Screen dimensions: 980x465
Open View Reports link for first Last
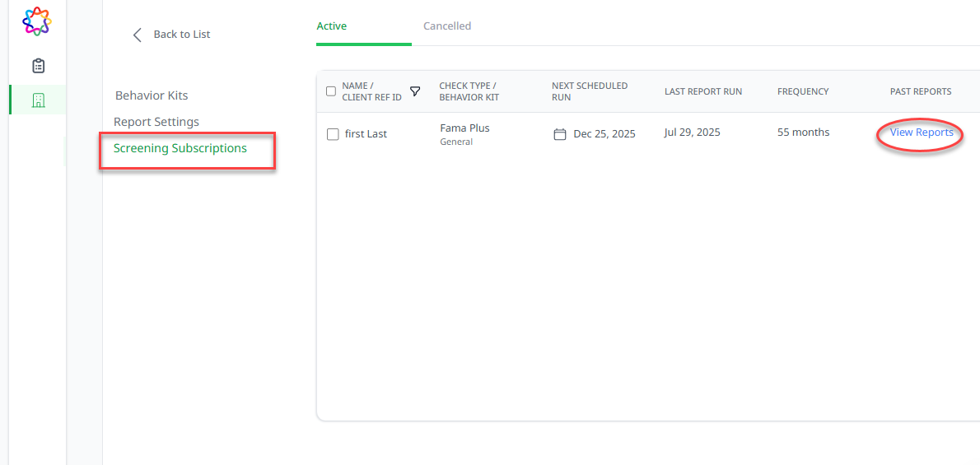pyautogui.click(x=922, y=133)
